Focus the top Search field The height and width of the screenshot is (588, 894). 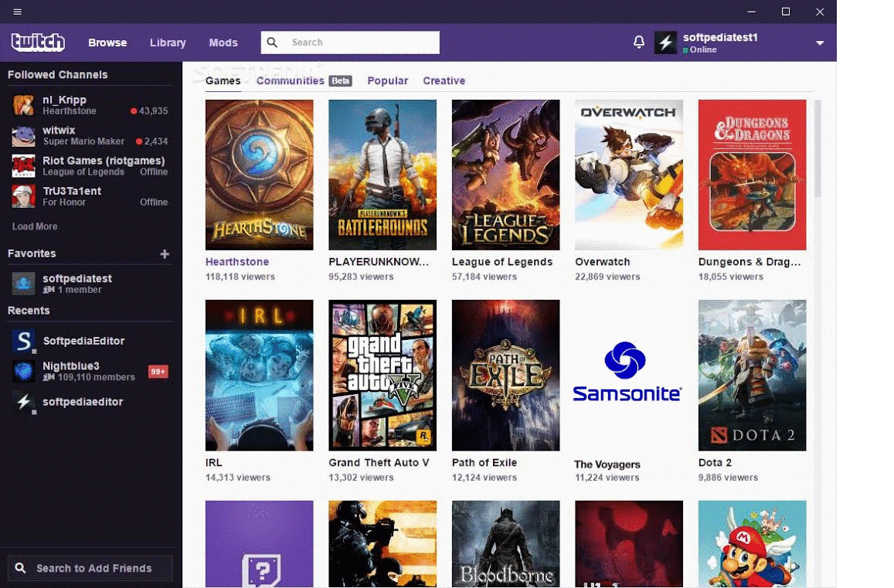click(x=350, y=42)
